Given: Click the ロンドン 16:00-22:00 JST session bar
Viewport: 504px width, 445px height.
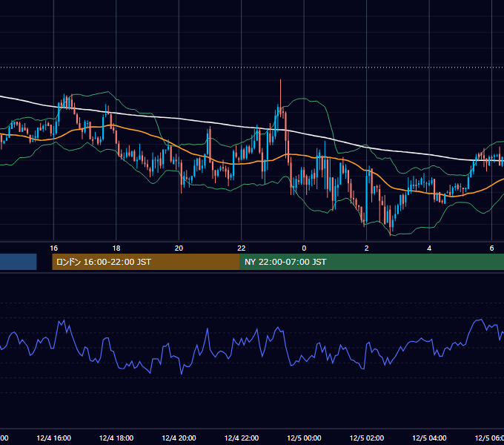Looking at the screenshot, I should [146, 262].
